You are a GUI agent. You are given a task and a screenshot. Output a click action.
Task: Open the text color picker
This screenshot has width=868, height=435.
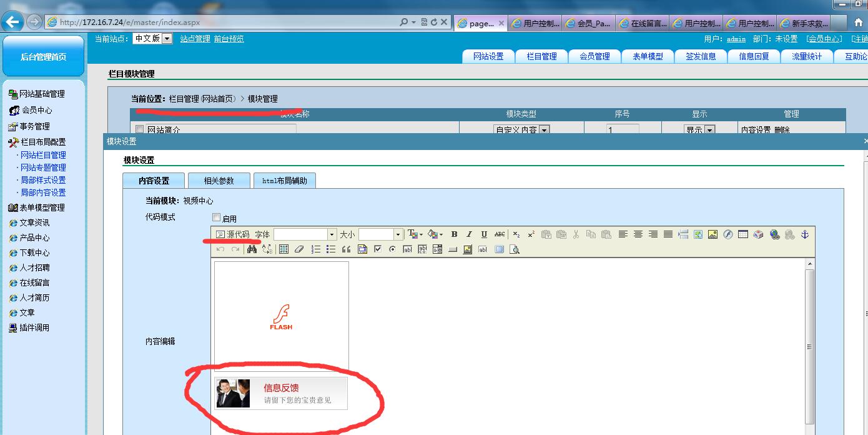[415, 234]
